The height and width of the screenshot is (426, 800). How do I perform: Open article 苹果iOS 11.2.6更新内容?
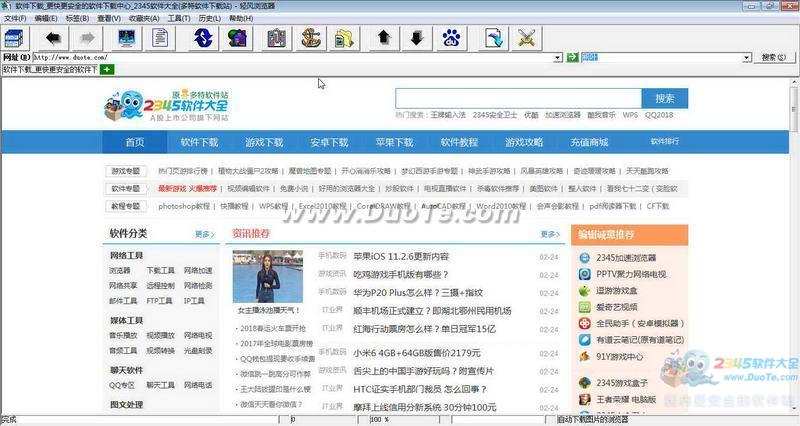(401, 257)
